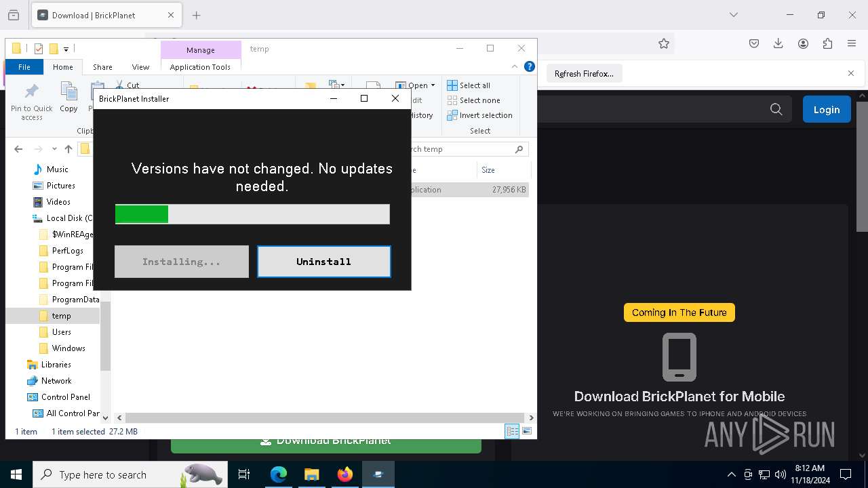Click the Login button on BrickPlanet site
The image size is (868, 488).
(827, 109)
